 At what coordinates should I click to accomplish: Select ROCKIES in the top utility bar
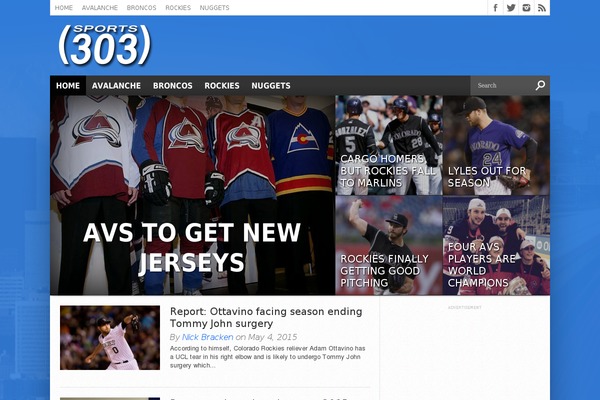(178, 8)
